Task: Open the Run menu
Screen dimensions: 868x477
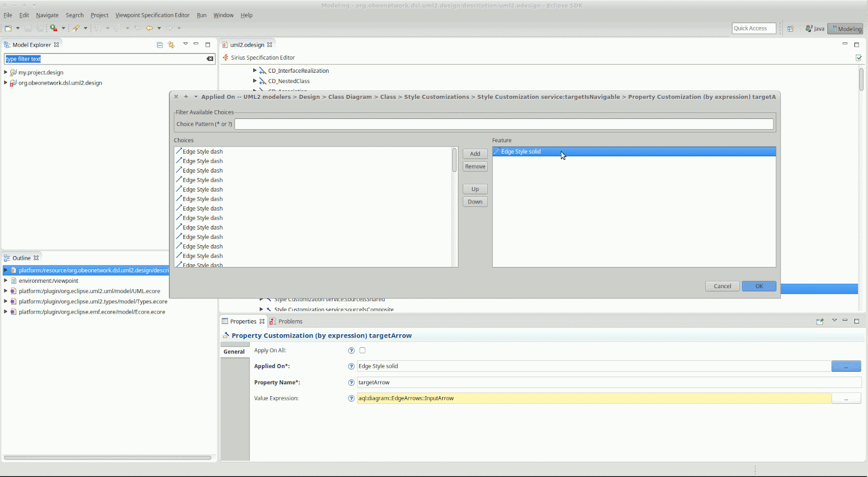Action: click(201, 15)
